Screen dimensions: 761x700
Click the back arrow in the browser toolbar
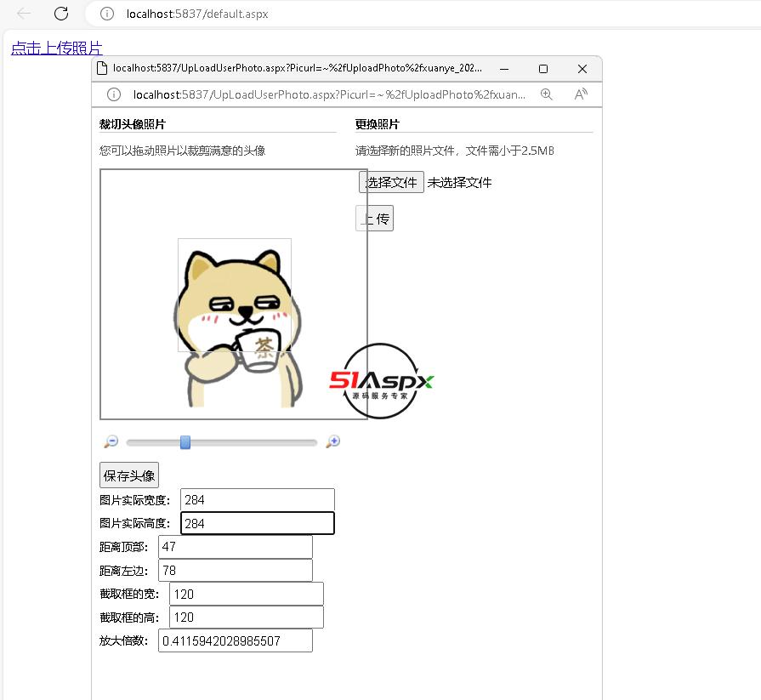pyautogui.click(x=24, y=14)
